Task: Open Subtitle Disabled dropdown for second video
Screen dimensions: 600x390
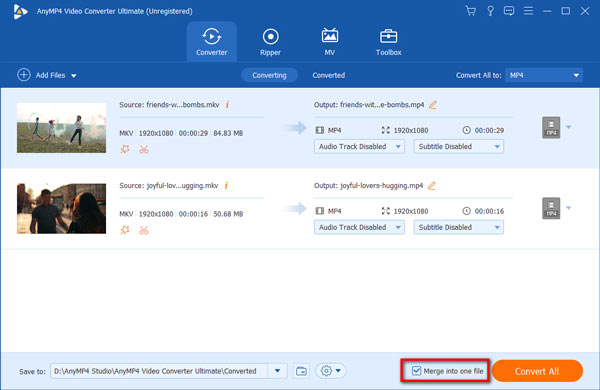Action: coord(458,227)
